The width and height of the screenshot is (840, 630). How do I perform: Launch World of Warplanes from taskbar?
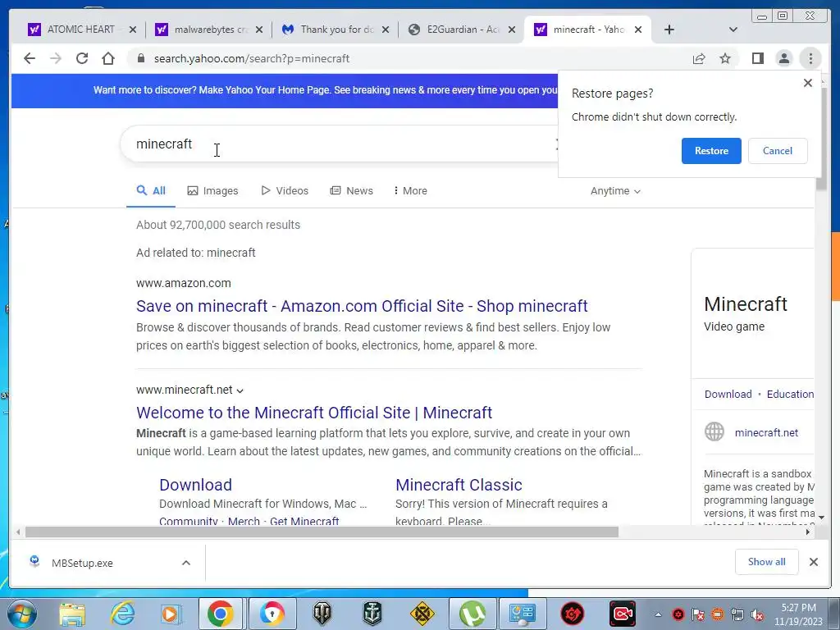coord(422,614)
